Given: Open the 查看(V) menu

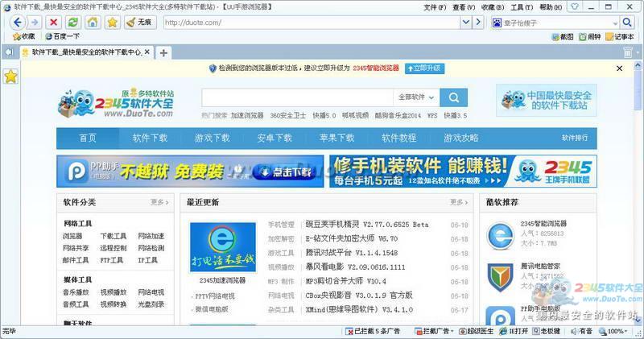Looking at the screenshot, I should pyautogui.click(x=464, y=7).
